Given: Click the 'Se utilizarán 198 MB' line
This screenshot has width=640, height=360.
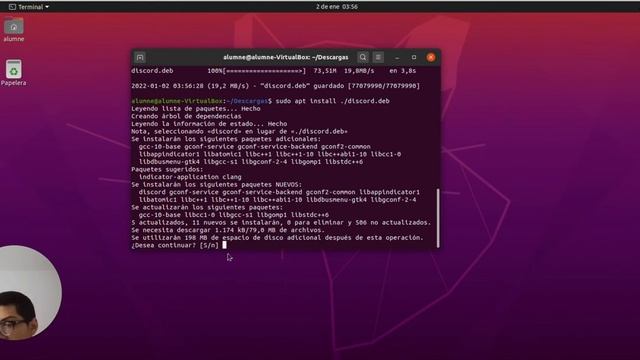Looking at the screenshot, I should [277, 238].
